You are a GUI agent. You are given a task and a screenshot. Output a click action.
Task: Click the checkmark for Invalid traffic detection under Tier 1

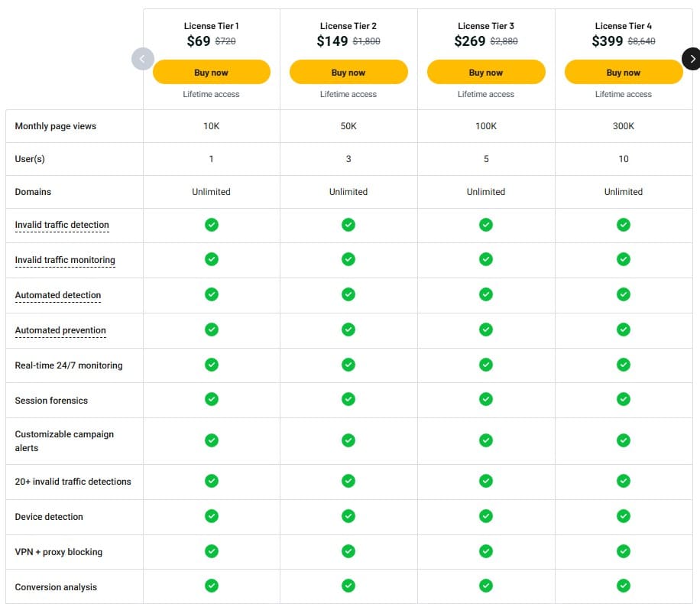click(x=211, y=225)
